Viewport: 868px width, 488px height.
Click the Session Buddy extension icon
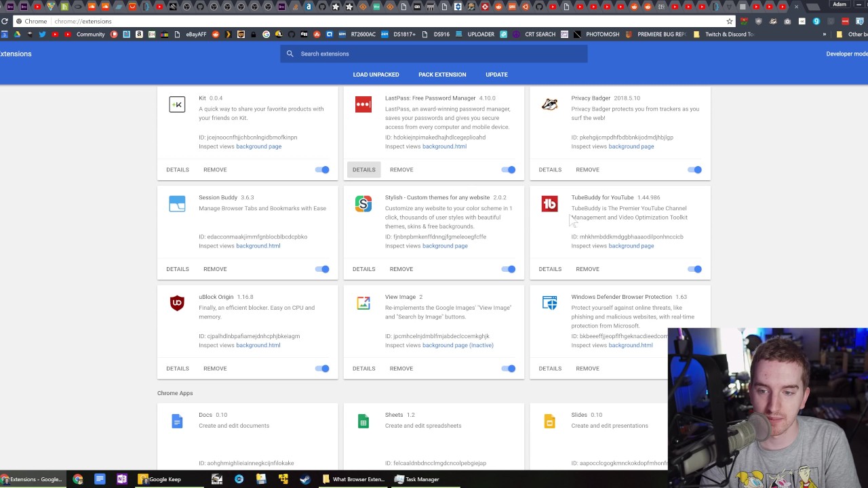pos(177,204)
